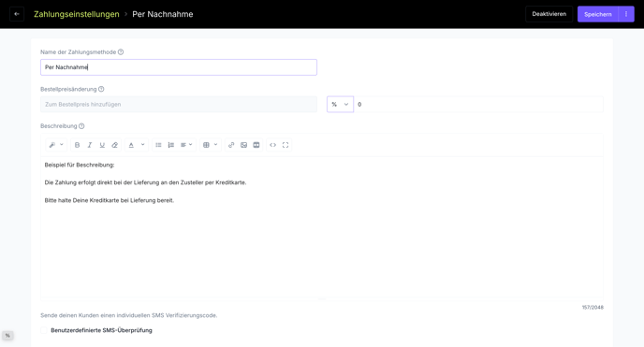Save settings with Speichern button
This screenshot has height=347, width=644.
[x=598, y=14]
